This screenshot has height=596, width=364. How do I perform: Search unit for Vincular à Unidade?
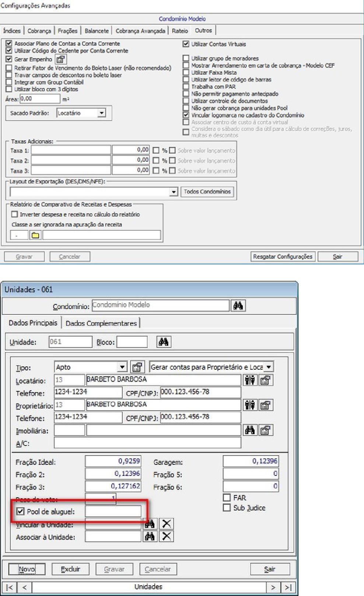[150, 524]
